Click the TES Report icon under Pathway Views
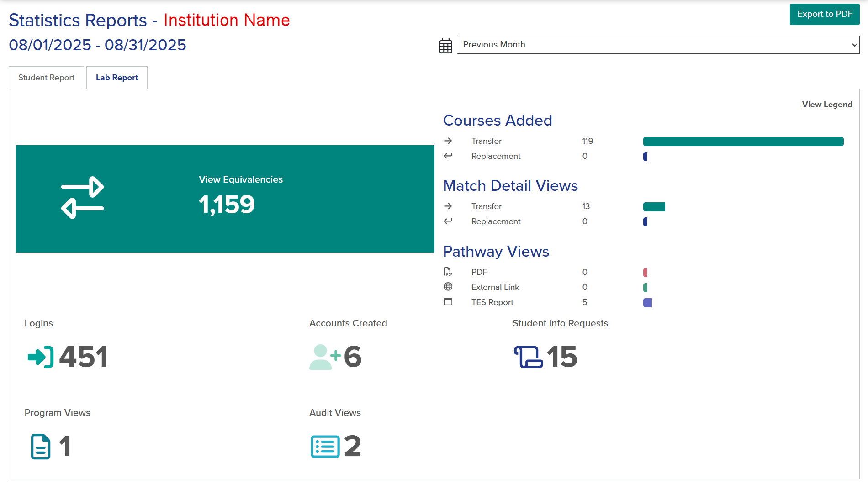Screen dimensions: 868x484 448,302
